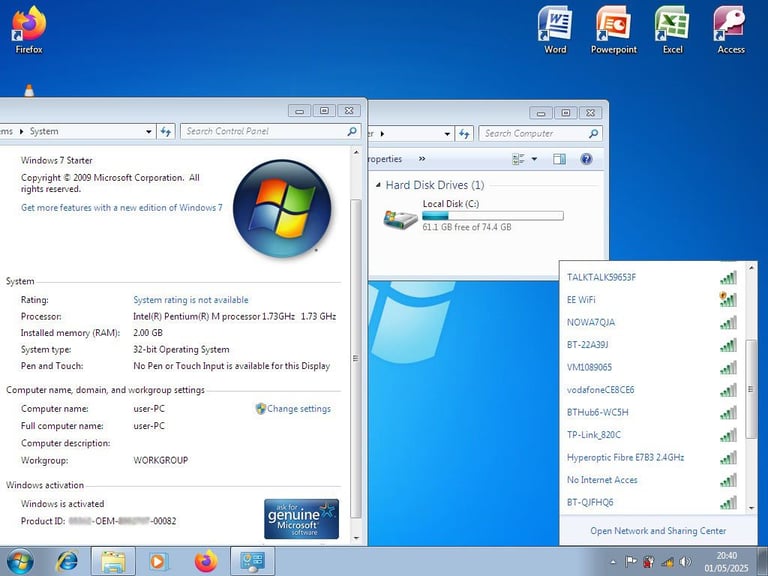Open Network and Sharing Center
This screenshot has width=768, height=576.
point(658,530)
